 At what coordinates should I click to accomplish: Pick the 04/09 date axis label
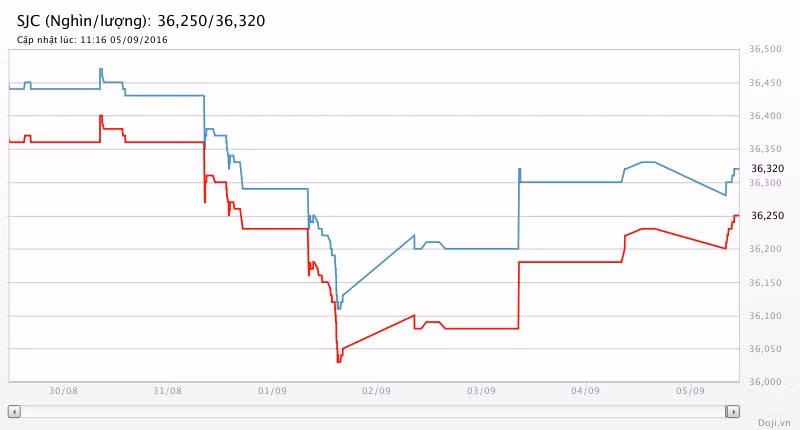click(x=585, y=391)
